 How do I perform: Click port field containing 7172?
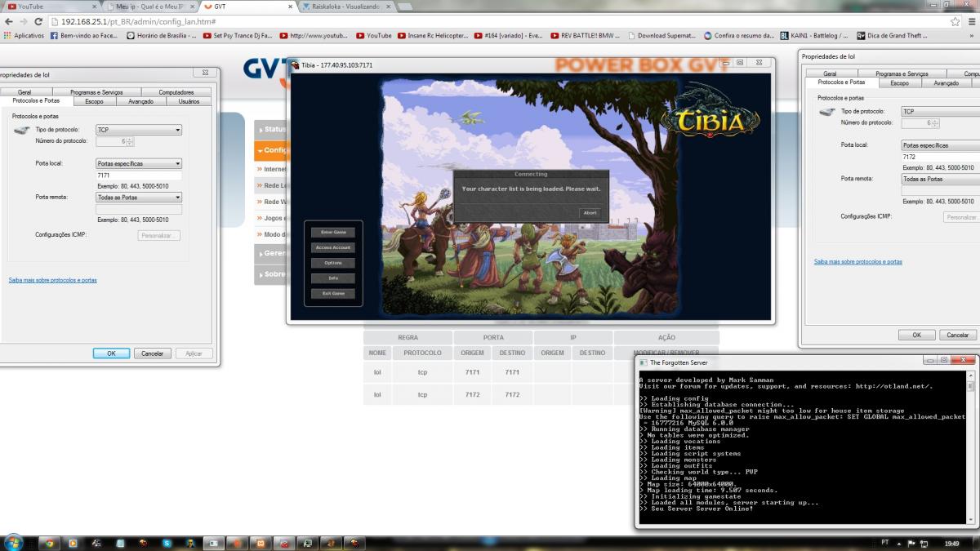tap(940, 157)
